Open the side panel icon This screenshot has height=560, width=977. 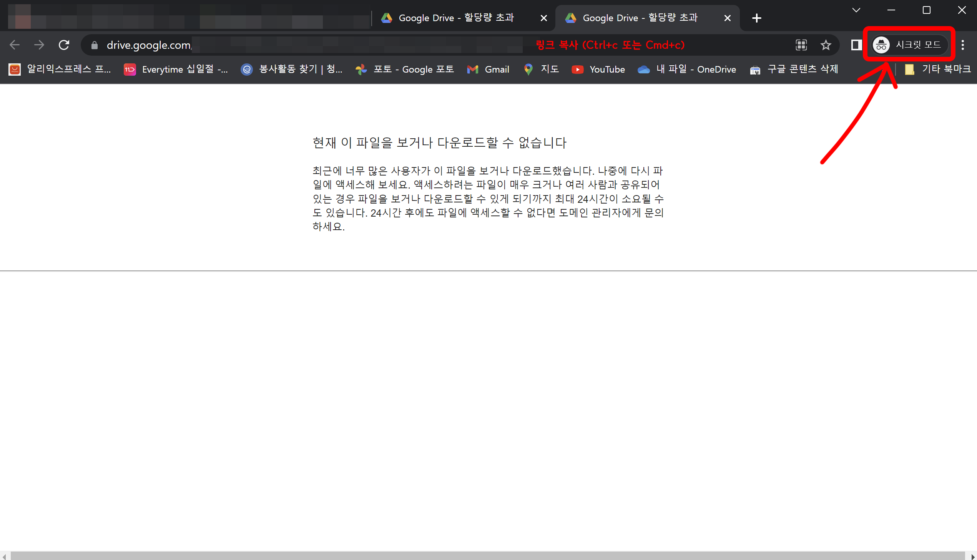pyautogui.click(x=856, y=45)
